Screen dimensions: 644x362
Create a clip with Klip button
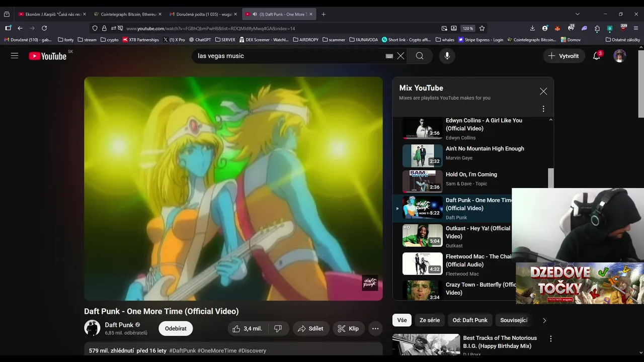click(349, 329)
